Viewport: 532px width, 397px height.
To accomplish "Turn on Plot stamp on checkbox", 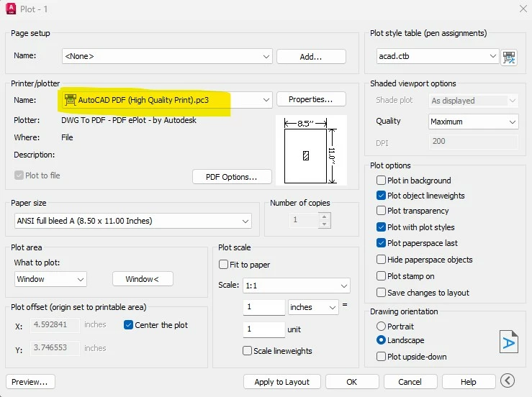I will pos(381,275).
